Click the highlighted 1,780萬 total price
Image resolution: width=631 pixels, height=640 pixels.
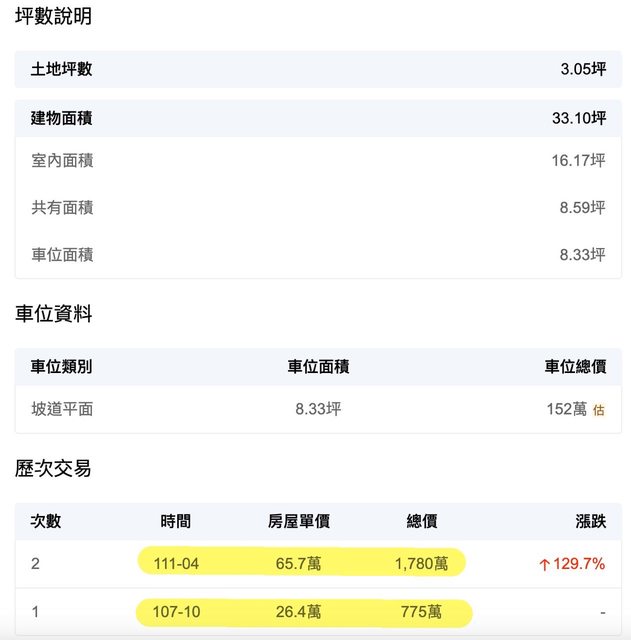click(421, 564)
